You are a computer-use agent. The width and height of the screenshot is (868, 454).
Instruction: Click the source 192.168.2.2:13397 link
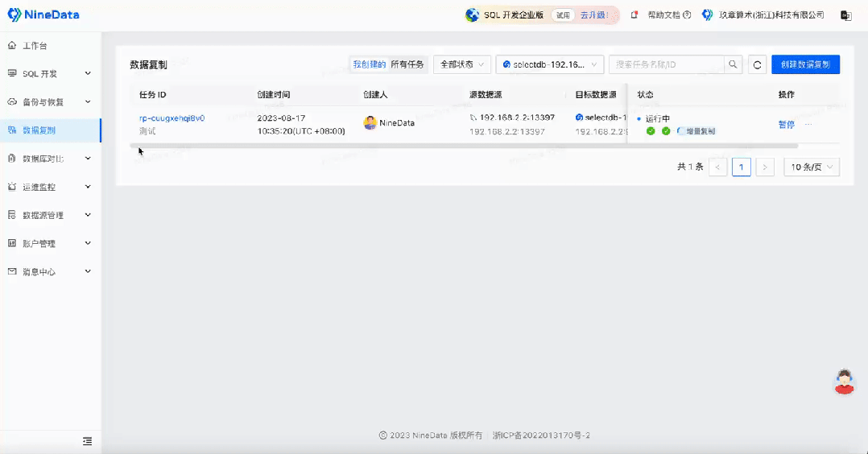[x=517, y=118]
